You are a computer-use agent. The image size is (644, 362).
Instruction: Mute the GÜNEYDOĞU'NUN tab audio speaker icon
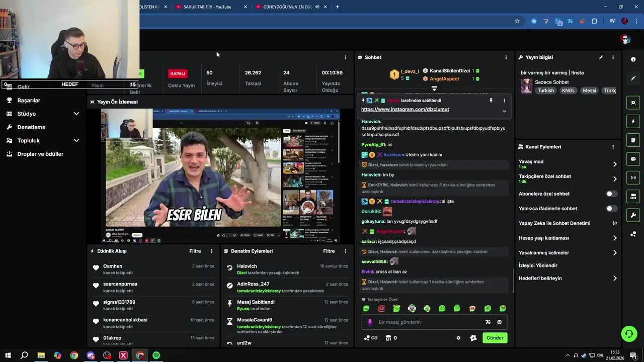pos(317,7)
